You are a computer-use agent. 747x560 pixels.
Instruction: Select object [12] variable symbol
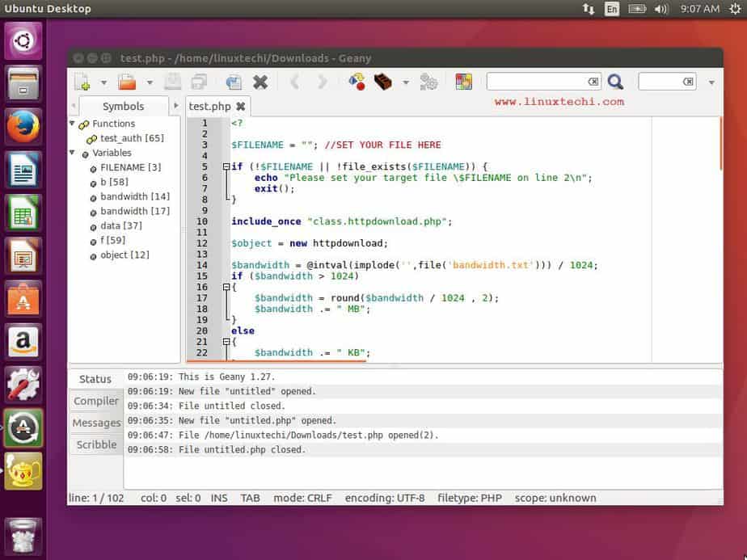click(124, 255)
